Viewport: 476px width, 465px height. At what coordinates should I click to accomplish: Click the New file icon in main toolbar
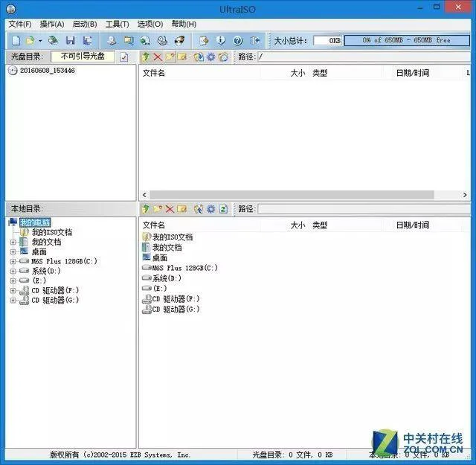tap(16, 40)
